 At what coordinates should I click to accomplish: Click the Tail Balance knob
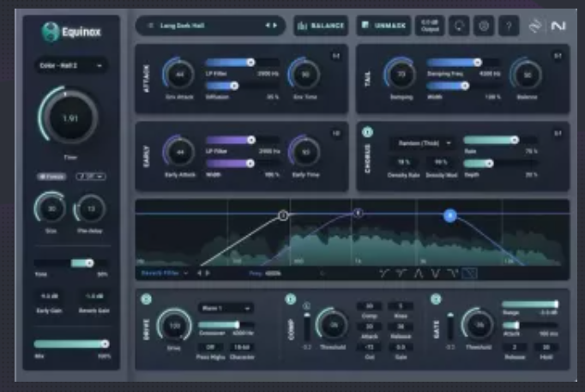tap(528, 75)
